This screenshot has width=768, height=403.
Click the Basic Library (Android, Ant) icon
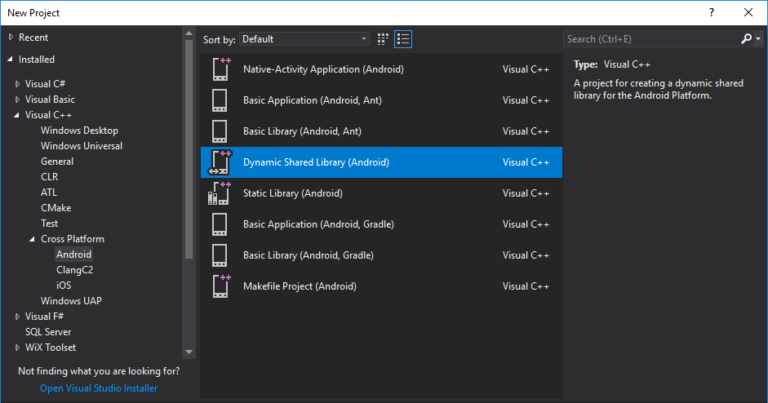(x=219, y=131)
